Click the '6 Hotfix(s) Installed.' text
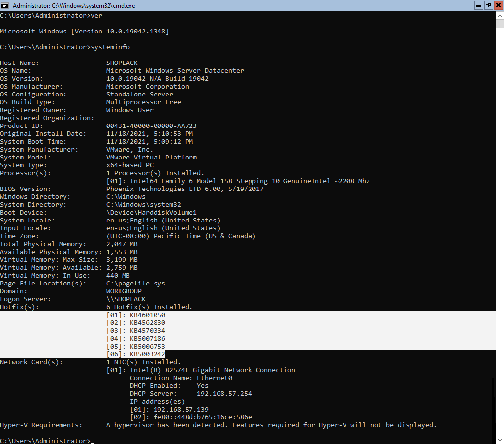Viewport: 504px width, 444px height. (x=150, y=307)
